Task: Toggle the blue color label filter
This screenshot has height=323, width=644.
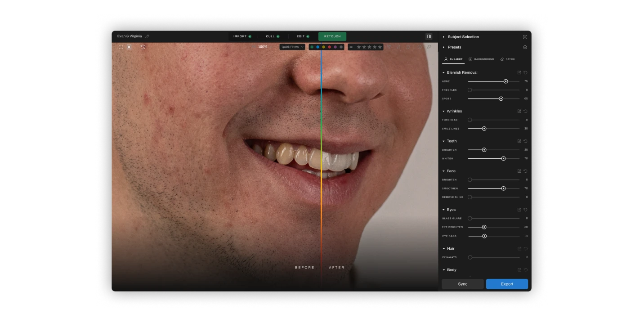Action: [318, 47]
